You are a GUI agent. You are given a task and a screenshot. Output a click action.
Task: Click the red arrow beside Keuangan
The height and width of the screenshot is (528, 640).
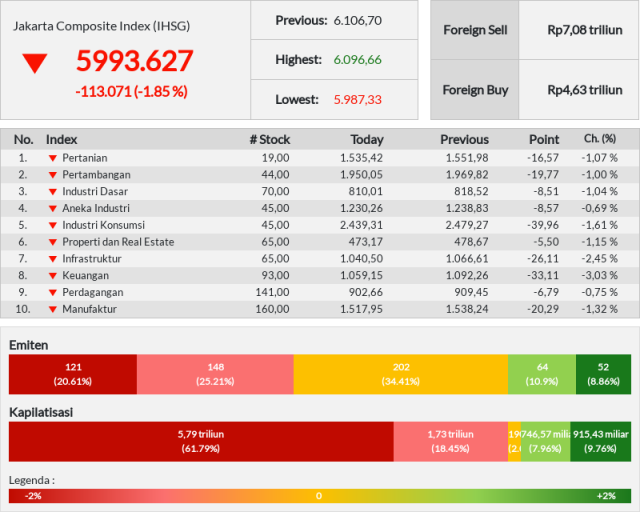coord(53,276)
